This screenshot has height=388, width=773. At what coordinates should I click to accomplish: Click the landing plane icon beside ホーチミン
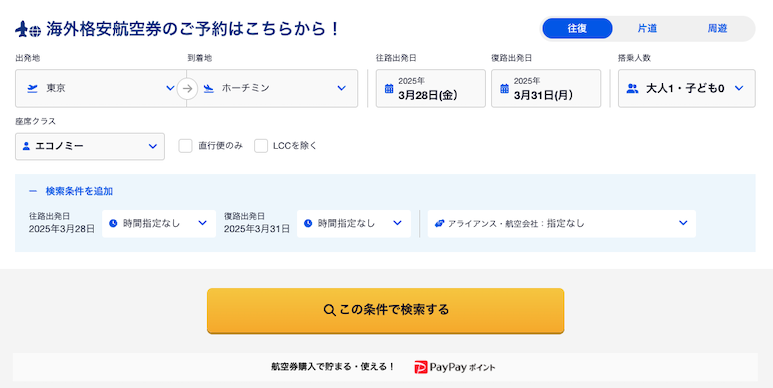click(x=209, y=89)
